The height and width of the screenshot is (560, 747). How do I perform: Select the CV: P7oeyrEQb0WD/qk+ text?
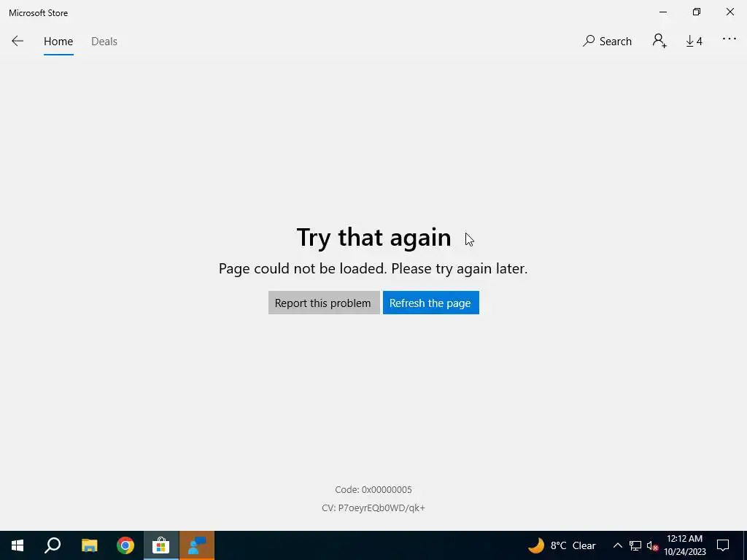pyautogui.click(x=373, y=508)
